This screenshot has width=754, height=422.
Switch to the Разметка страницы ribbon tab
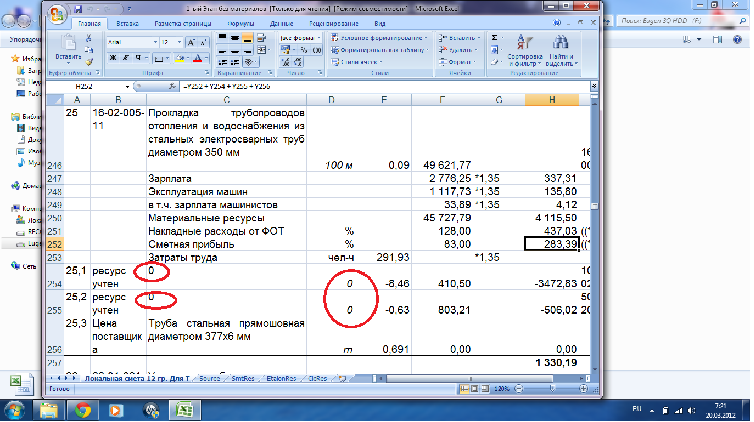point(183,23)
